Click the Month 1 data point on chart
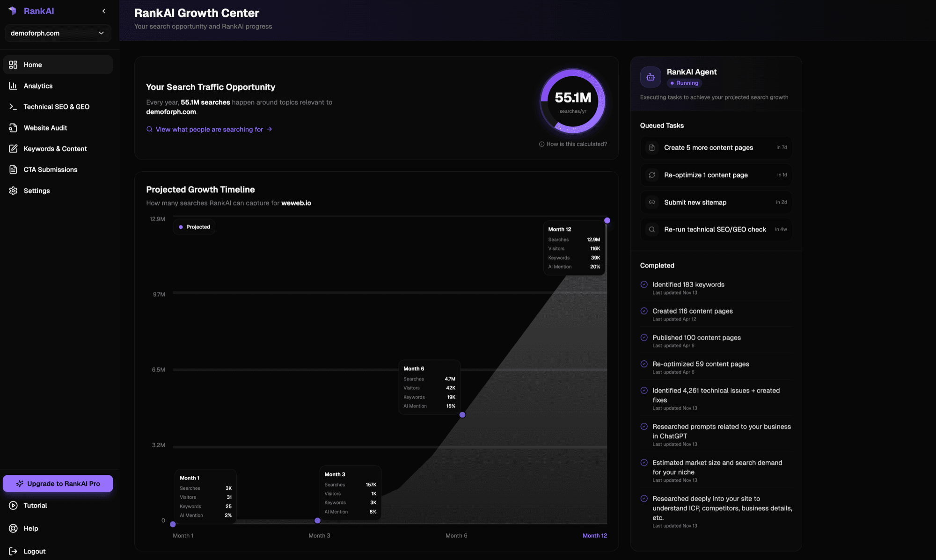This screenshot has height=560, width=936. tap(173, 524)
